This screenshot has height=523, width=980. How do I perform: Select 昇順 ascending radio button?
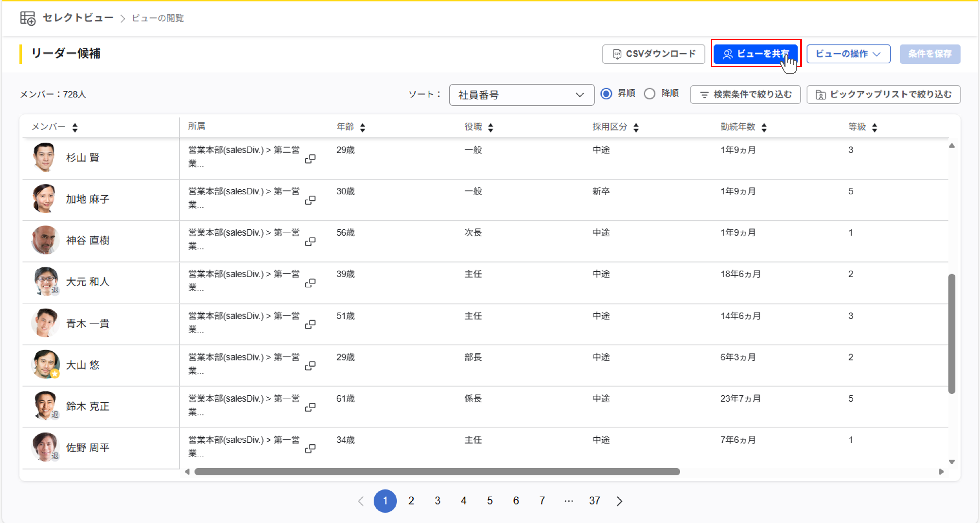click(x=606, y=93)
